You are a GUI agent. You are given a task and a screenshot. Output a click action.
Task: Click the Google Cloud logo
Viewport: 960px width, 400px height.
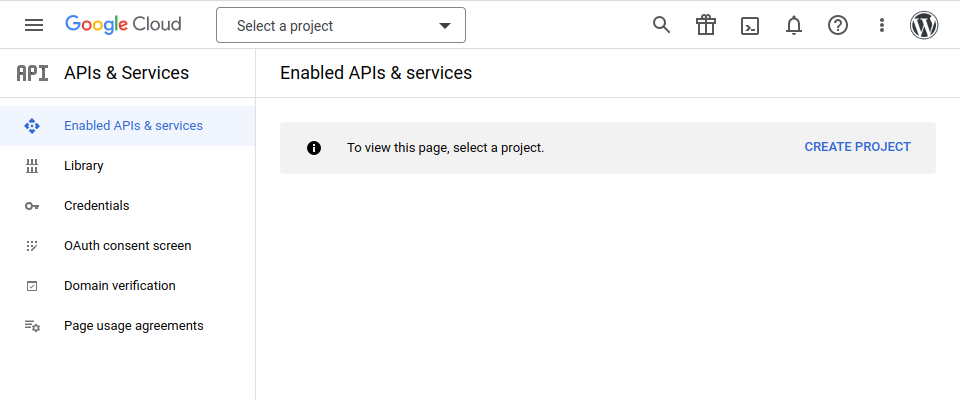coord(123,25)
